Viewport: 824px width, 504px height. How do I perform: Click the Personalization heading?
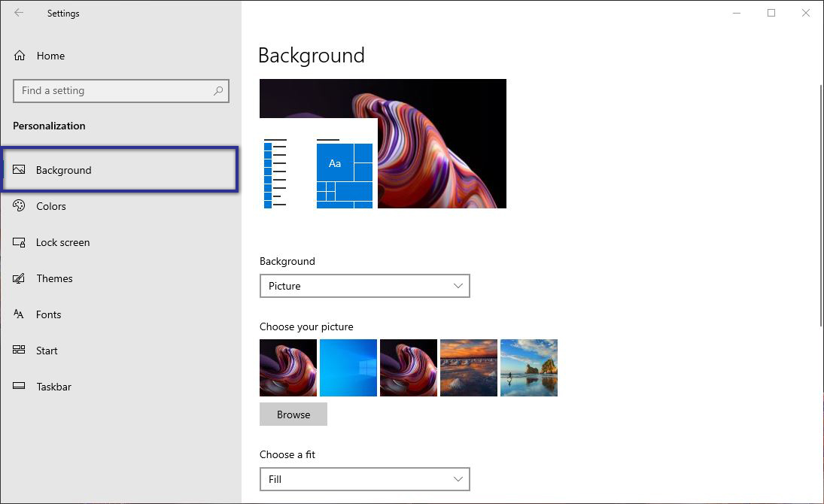(49, 126)
